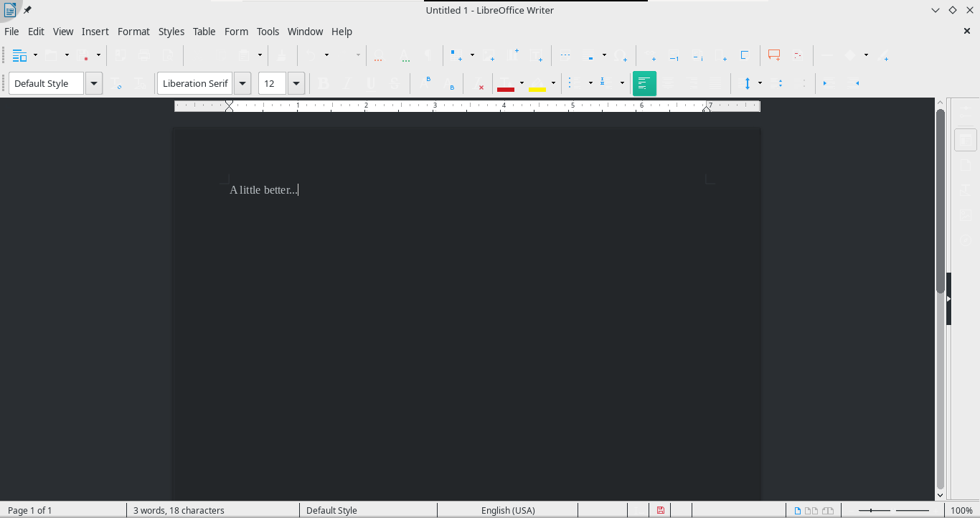Select the Clone Formatting tool

pyautogui.click(x=281, y=55)
